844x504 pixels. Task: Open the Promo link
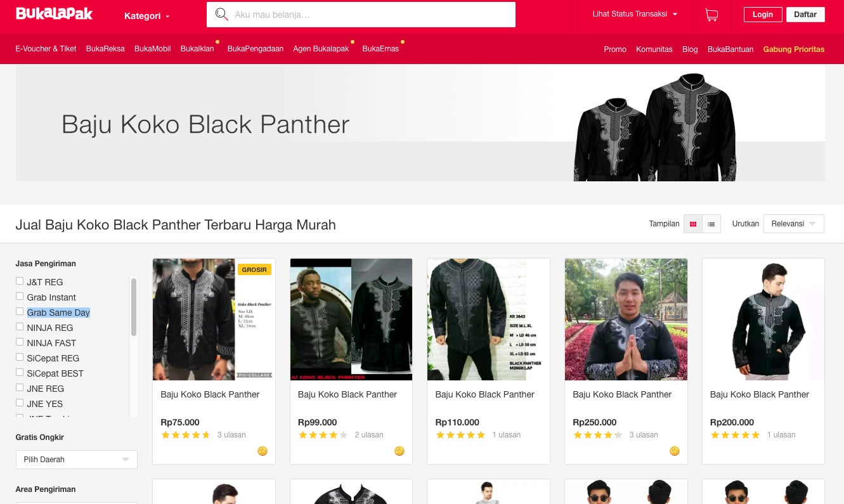click(x=615, y=49)
